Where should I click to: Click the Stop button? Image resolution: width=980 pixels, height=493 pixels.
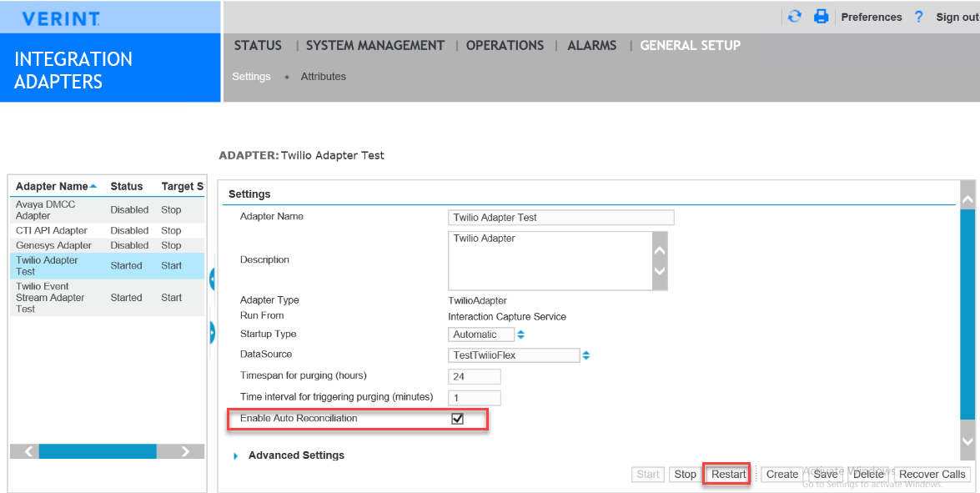click(685, 475)
